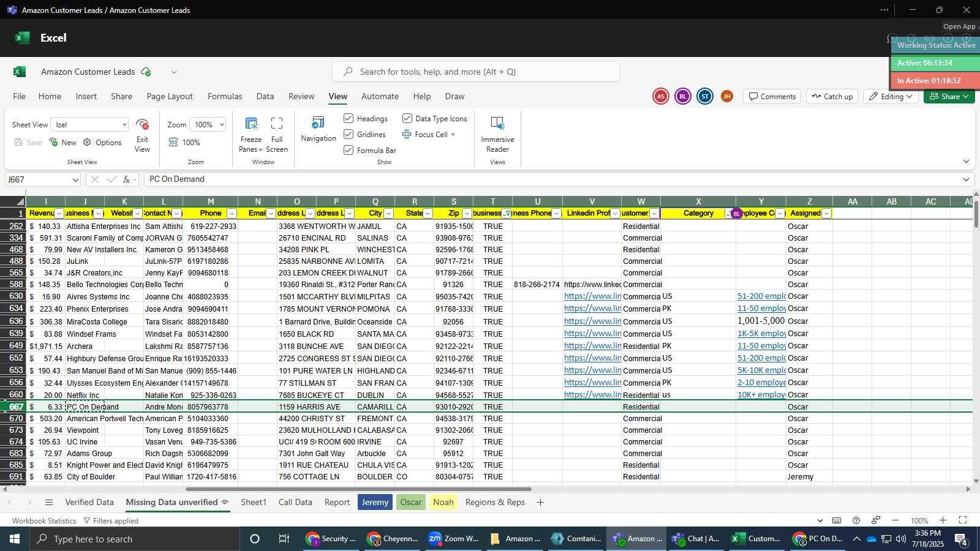The height and width of the screenshot is (551, 980).
Task: Click the status bar 100% zoom level
Action: [919, 521]
